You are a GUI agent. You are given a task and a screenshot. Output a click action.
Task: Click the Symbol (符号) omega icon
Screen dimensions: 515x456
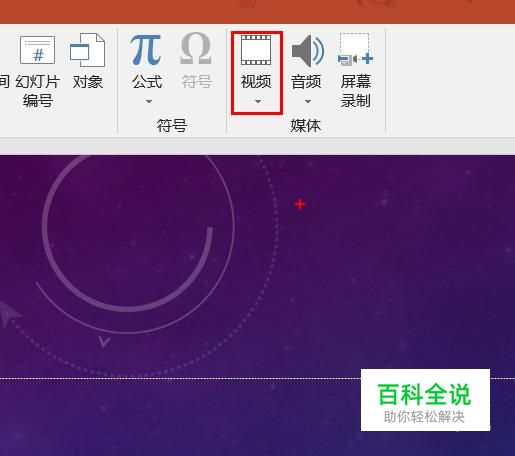(196, 49)
